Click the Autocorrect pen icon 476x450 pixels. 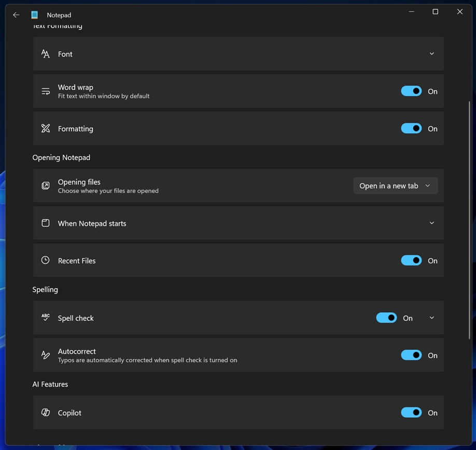pyautogui.click(x=45, y=355)
